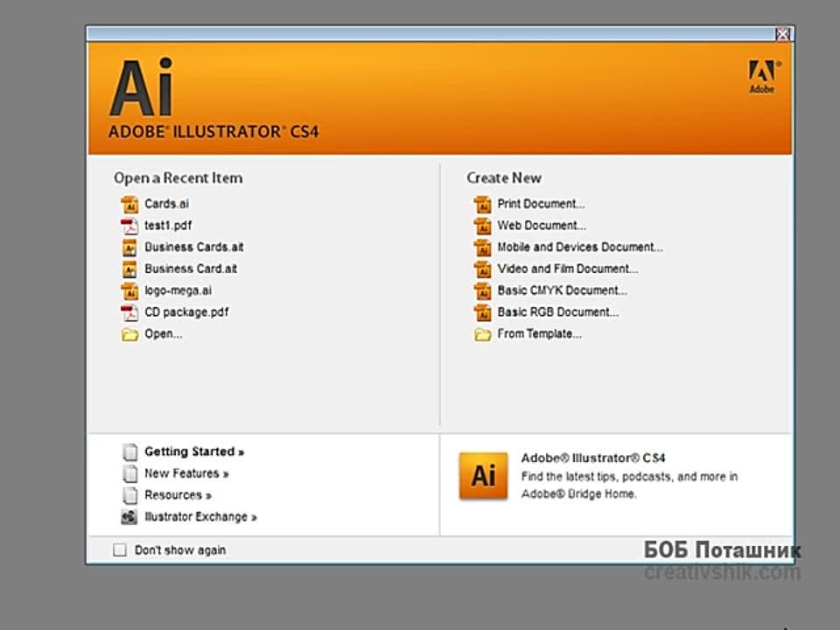840x630 pixels.
Task: Open the Cards.ai recent file icon
Action: [130, 203]
